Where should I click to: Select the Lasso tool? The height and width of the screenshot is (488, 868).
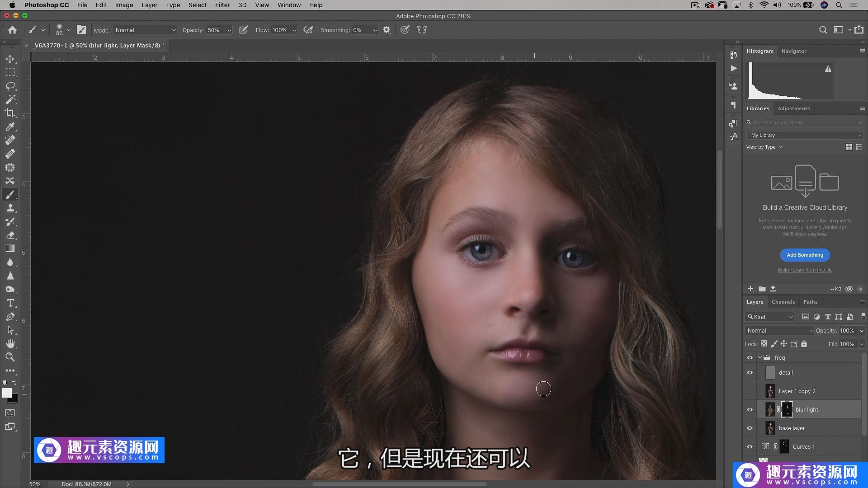click(10, 86)
